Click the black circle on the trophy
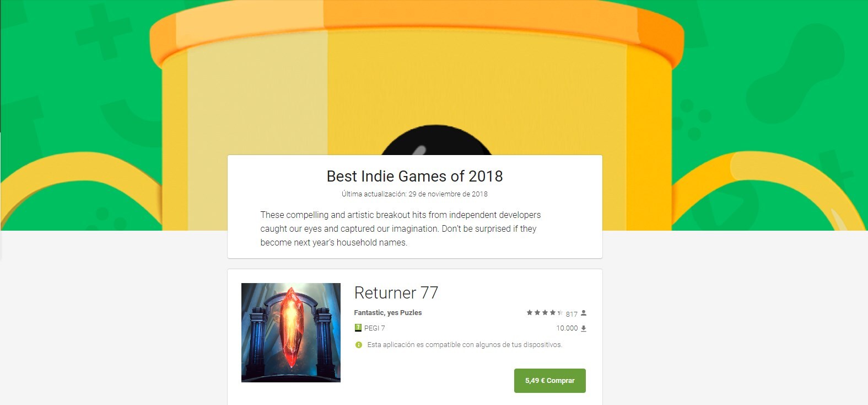This screenshot has width=868, height=405. 435,140
